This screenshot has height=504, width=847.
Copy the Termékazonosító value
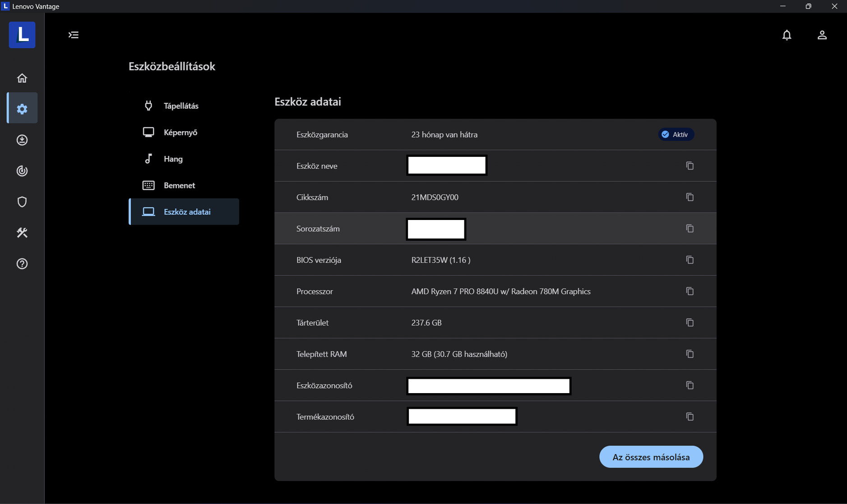(690, 417)
